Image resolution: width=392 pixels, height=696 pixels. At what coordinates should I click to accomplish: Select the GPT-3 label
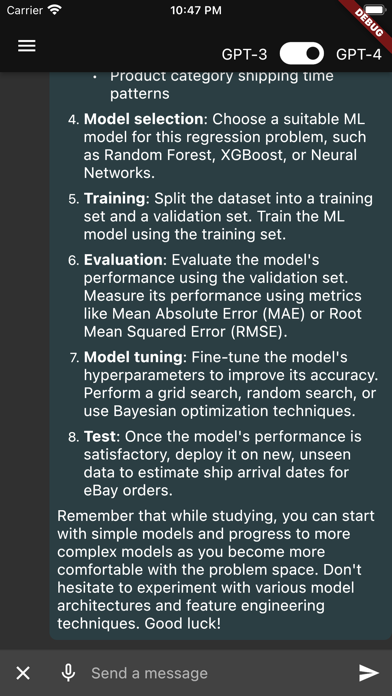click(x=245, y=54)
